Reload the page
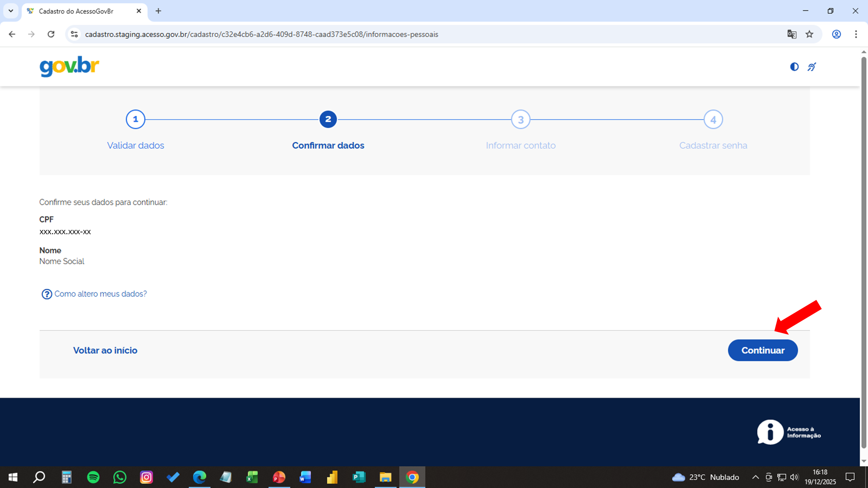The width and height of the screenshot is (868, 488). (x=51, y=34)
